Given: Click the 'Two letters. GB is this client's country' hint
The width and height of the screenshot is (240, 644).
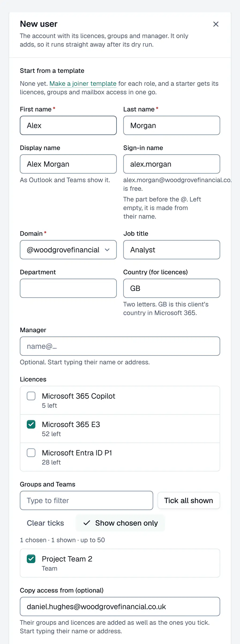Looking at the screenshot, I should [166, 309].
